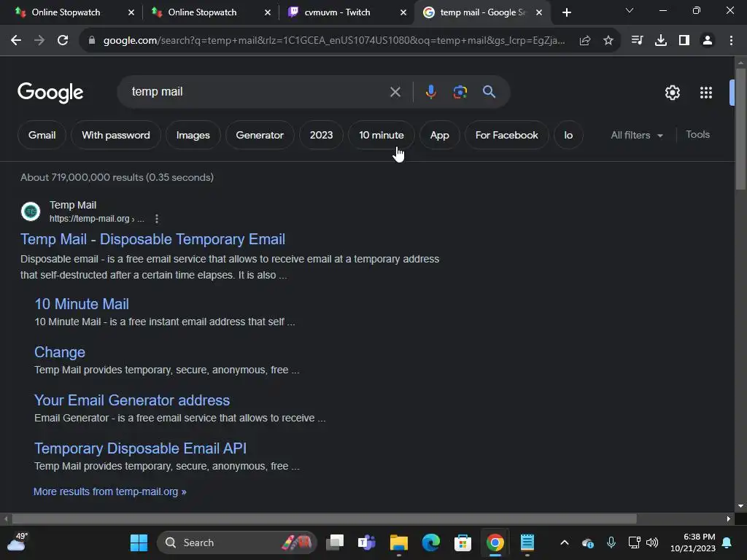Viewport: 747px width, 560px height.
Task: Open the tab search dropdown
Action: (x=630, y=10)
